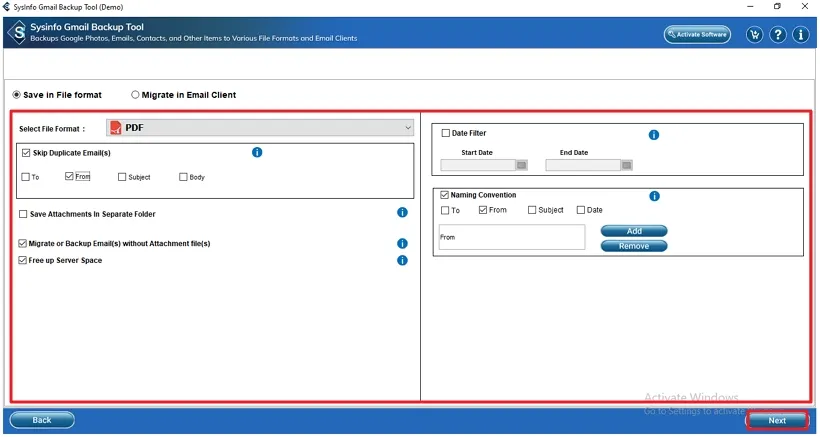
Task: Show info for Naming Convention
Action: (x=654, y=196)
